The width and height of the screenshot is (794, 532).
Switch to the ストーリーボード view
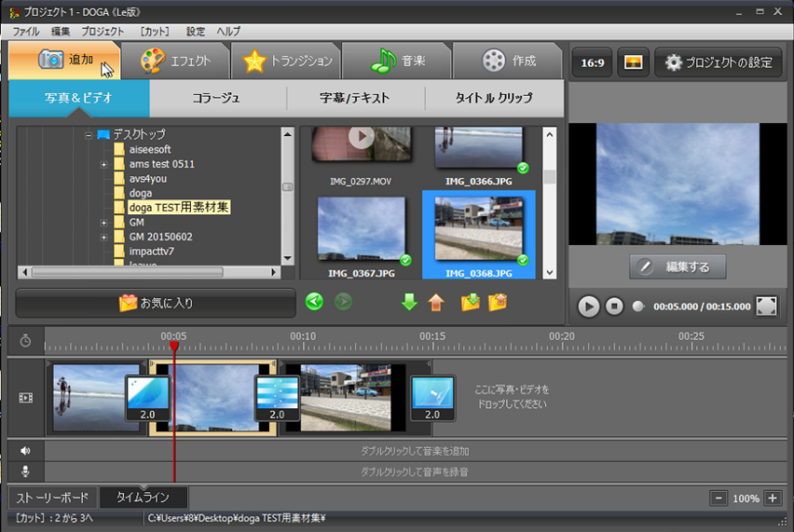click(x=53, y=498)
